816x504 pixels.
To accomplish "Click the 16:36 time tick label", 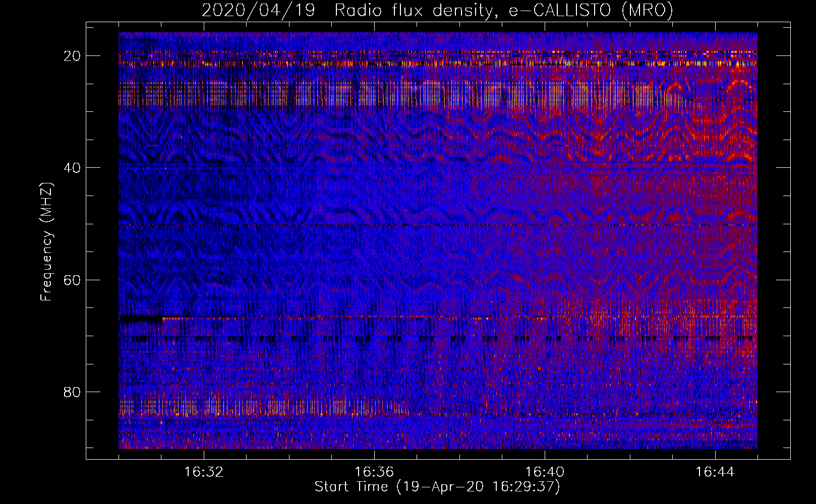I will [374, 472].
